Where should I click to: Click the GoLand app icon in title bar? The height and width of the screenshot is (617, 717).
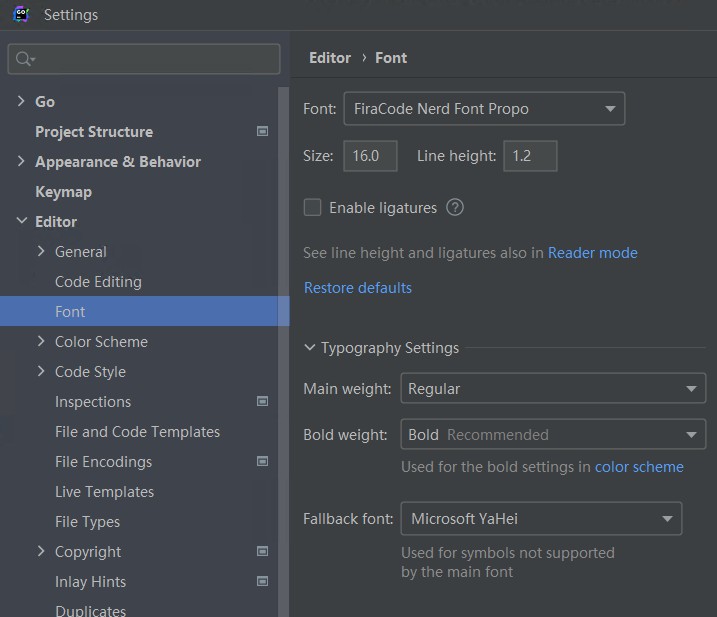coord(21,14)
